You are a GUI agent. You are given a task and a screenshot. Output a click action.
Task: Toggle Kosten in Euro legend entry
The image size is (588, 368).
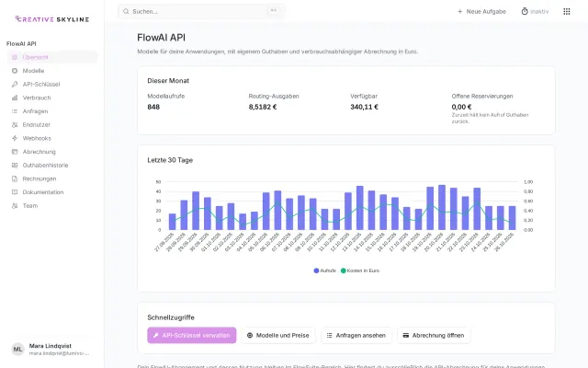360,270
